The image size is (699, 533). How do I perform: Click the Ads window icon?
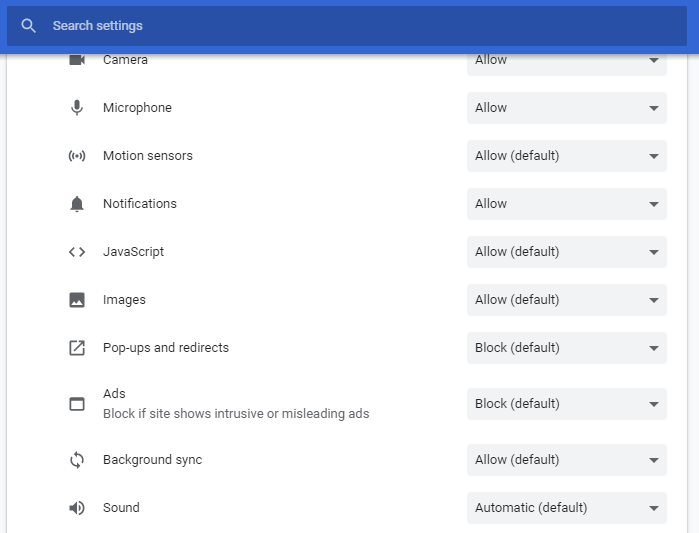[77, 404]
